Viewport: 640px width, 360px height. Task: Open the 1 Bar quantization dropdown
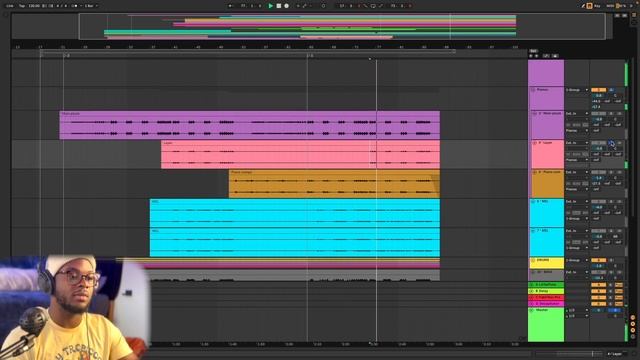90,6
